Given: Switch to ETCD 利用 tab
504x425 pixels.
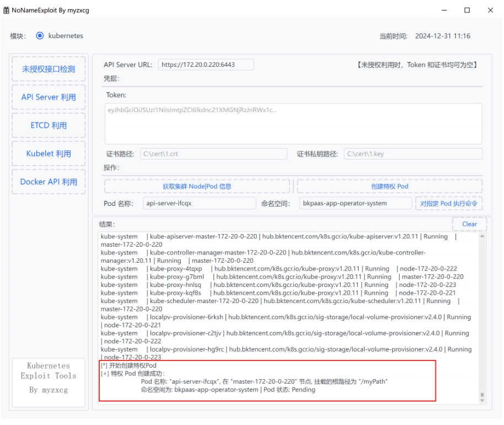Looking at the screenshot, I should [49, 125].
